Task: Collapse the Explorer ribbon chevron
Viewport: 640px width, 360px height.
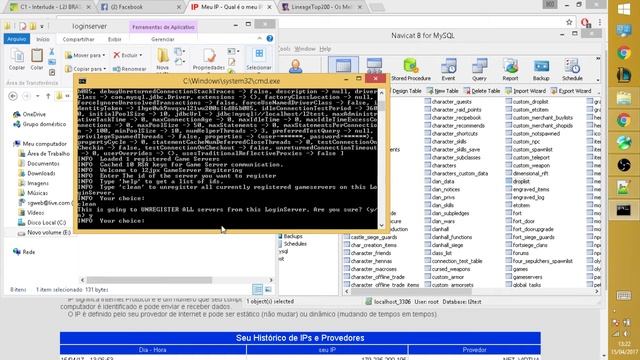Action: point(260,38)
